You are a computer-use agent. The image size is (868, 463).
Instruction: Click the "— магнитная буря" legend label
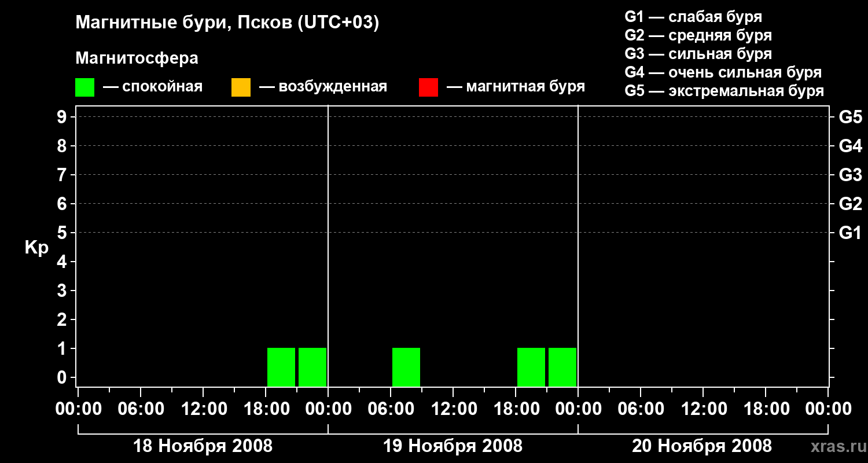point(516,87)
